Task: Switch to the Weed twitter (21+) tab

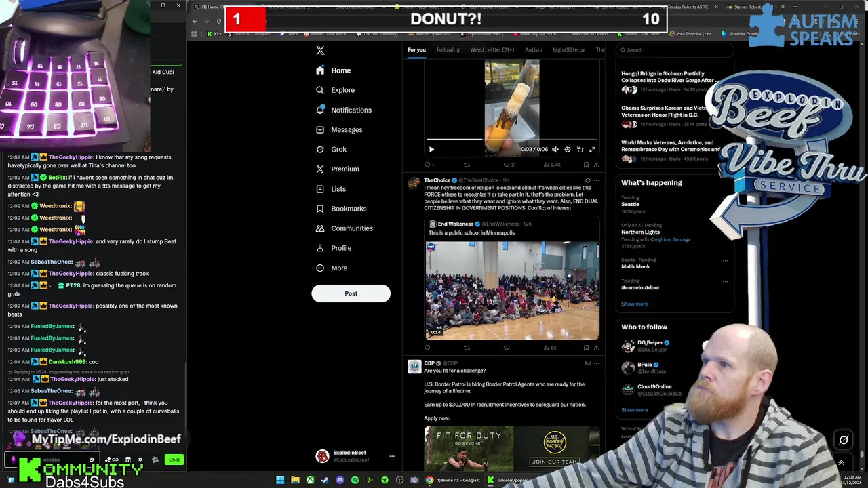Action: [x=492, y=49]
